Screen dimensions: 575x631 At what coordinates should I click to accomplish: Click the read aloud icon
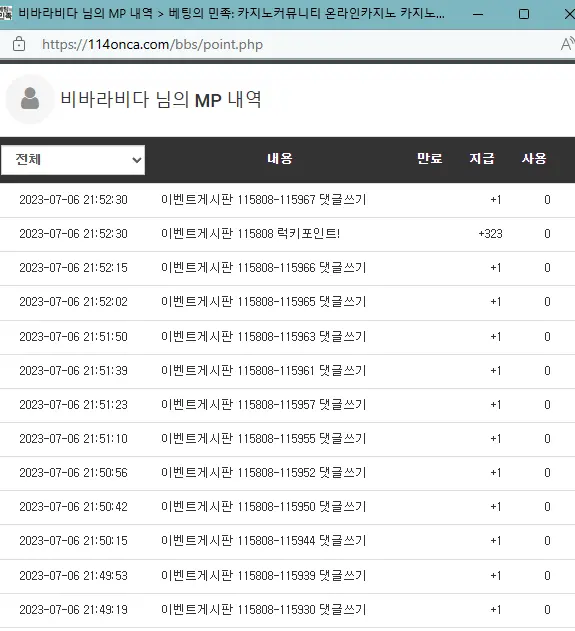click(x=567, y=44)
